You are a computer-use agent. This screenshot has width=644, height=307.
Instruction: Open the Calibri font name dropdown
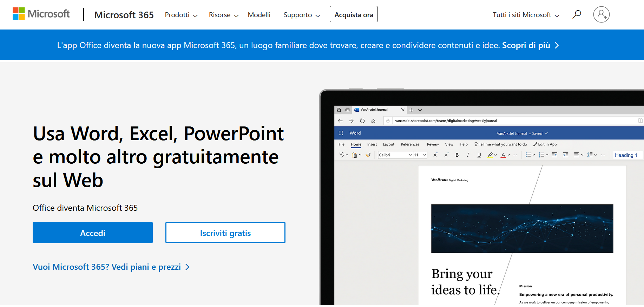click(x=410, y=155)
